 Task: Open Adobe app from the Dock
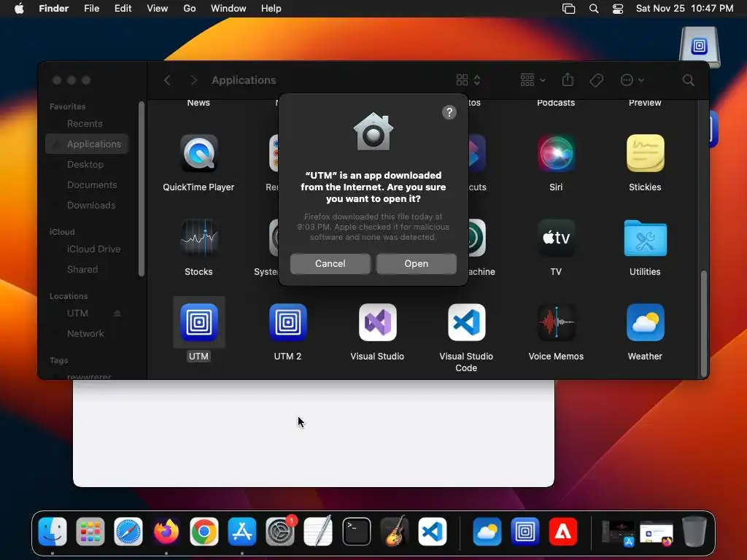click(563, 532)
